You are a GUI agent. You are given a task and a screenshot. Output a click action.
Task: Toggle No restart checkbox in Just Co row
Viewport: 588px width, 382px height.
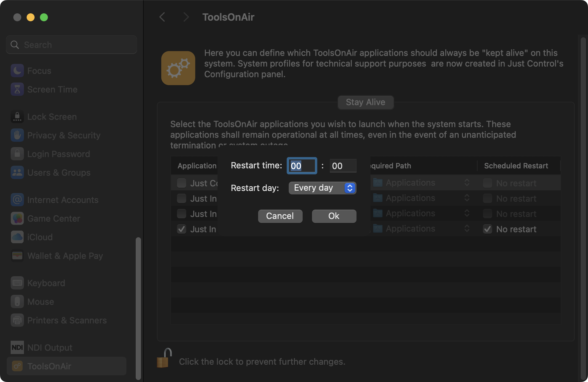click(x=488, y=183)
